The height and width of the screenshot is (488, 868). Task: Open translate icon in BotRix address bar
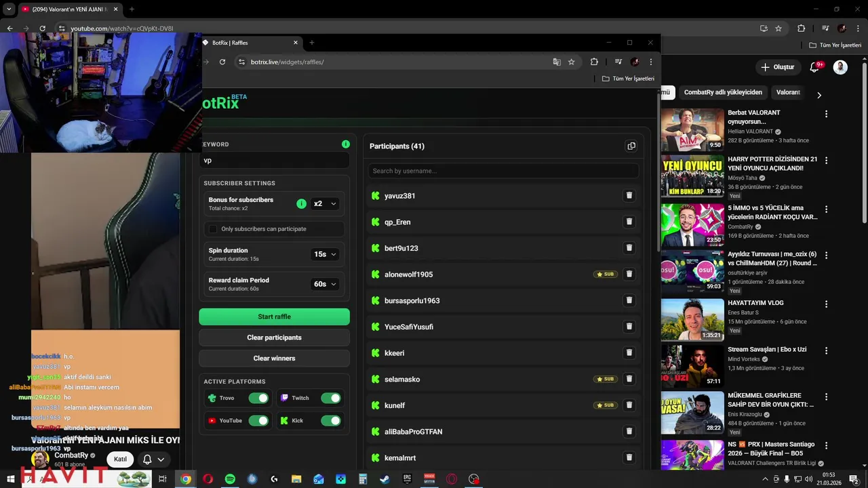(x=557, y=62)
